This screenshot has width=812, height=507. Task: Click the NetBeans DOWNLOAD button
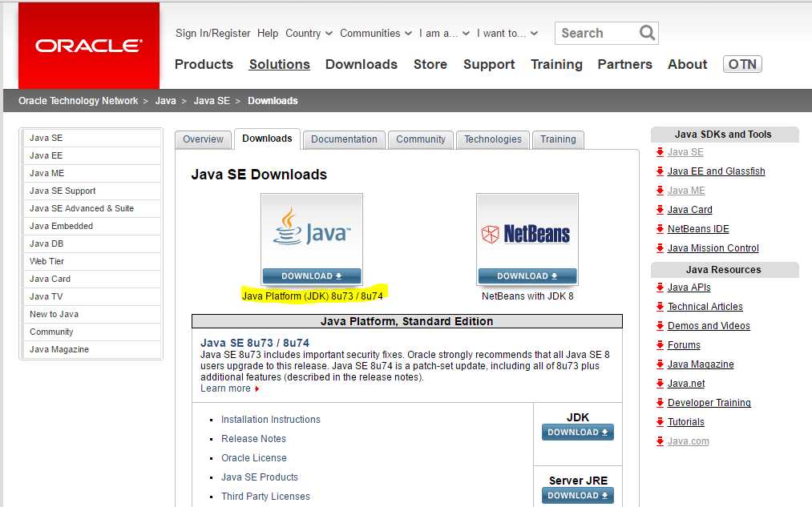527,276
